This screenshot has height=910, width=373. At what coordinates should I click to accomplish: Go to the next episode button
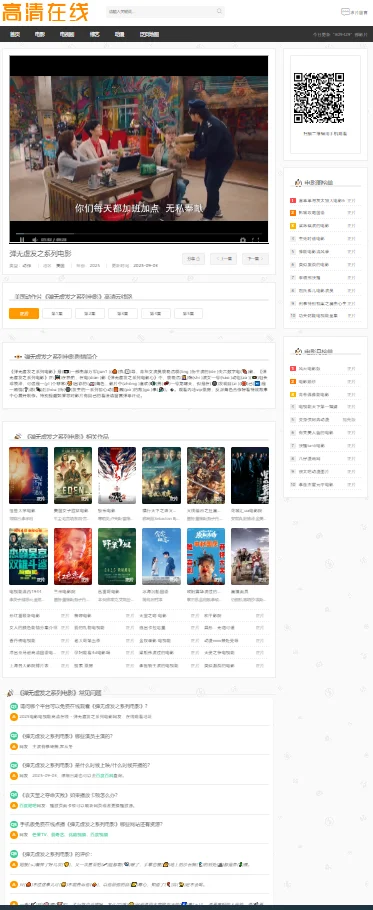(253, 259)
